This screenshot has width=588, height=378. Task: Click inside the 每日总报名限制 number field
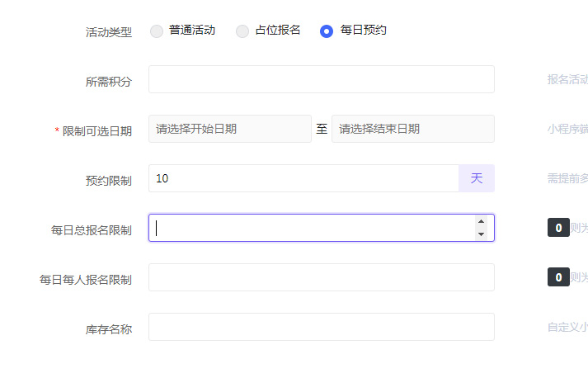309,228
